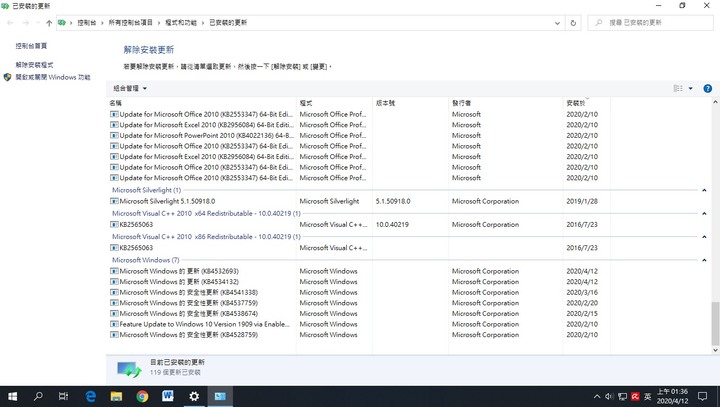Click the vertical scrollbar thumb
720x407 pixels.
[x=715, y=323]
